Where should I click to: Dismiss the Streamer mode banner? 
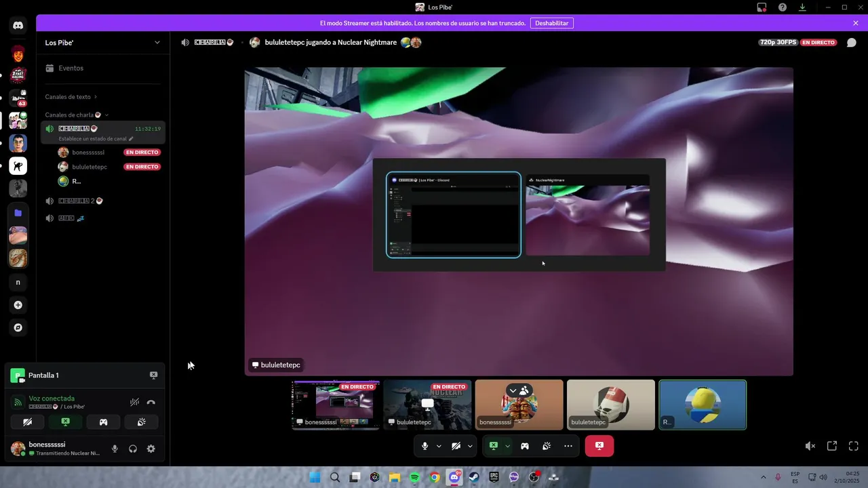(856, 23)
